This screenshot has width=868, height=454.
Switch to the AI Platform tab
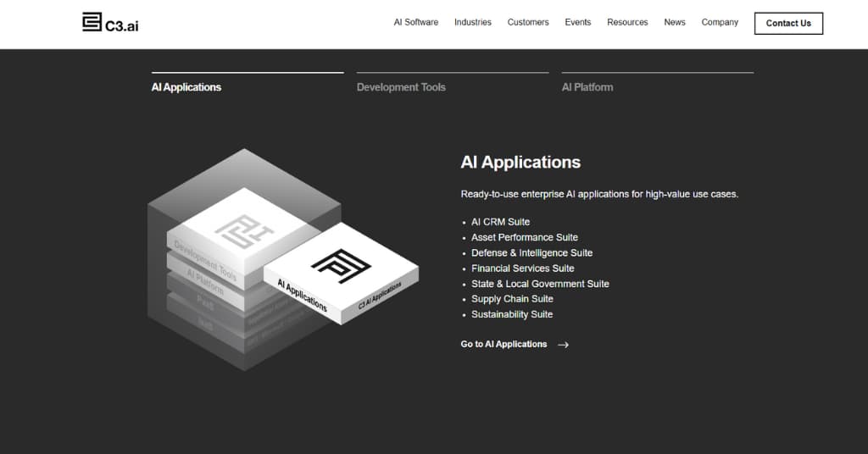pos(587,86)
